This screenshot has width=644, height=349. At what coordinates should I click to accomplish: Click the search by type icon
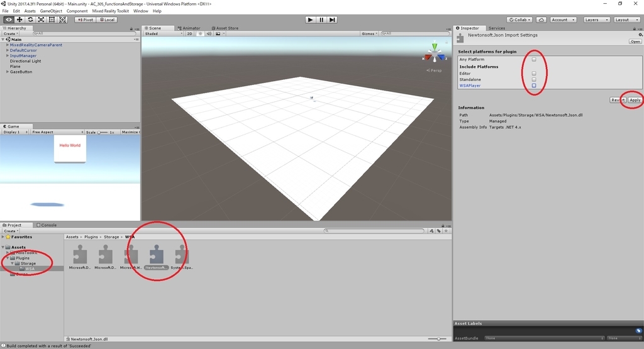pos(431,231)
